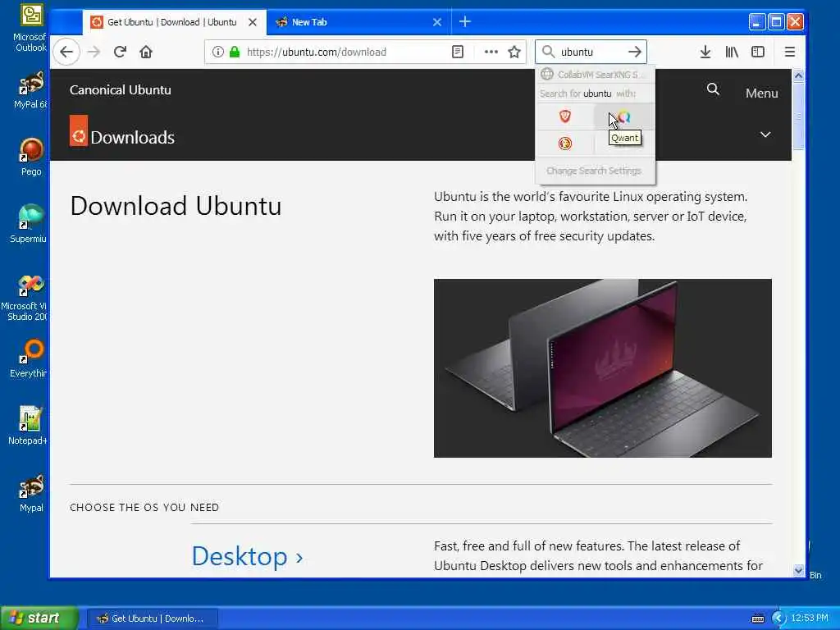The image size is (840, 630).
Task: Bookmark this page with the star
Action: 514,52
